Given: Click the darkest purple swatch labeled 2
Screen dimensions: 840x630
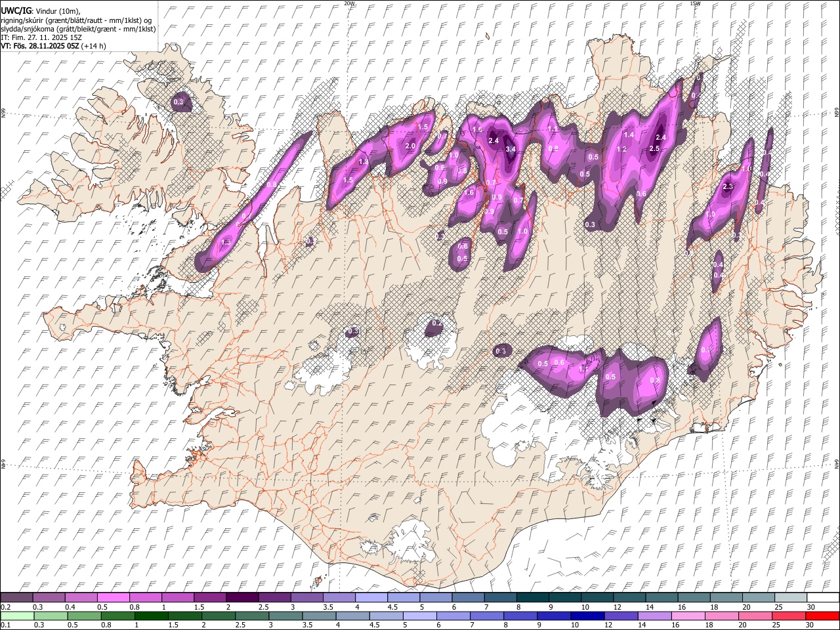Looking at the screenshot, I should pyautogui.click(x=242, y=598).
